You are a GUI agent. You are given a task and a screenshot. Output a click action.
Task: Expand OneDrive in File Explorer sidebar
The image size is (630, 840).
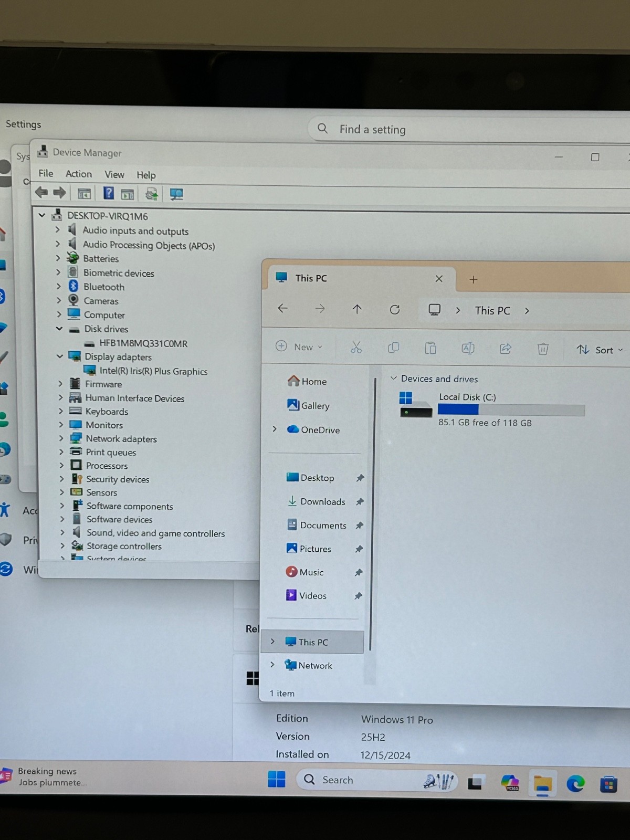(x=274, y=429)
